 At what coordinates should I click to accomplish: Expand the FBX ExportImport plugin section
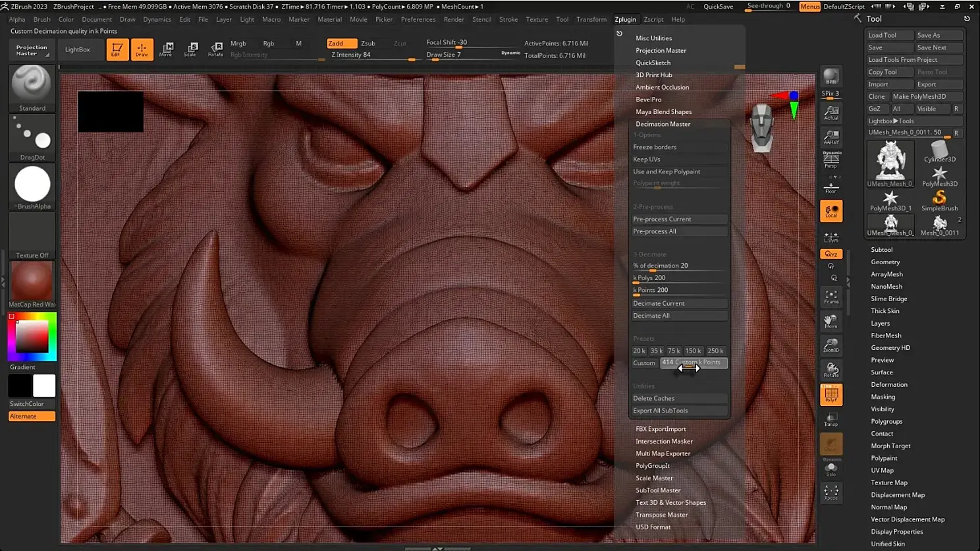(661, 429)
